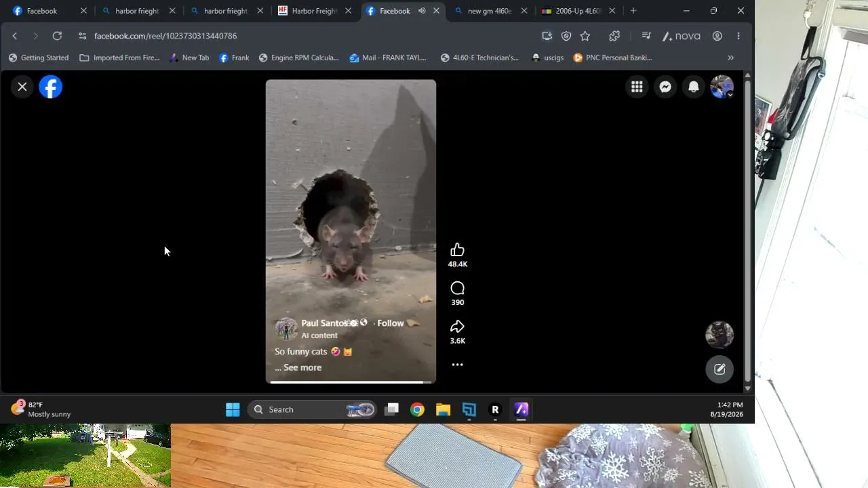Open the browser three-dot menu
Image resolution: width=868 pixels, height=488 pixels.
738,36
